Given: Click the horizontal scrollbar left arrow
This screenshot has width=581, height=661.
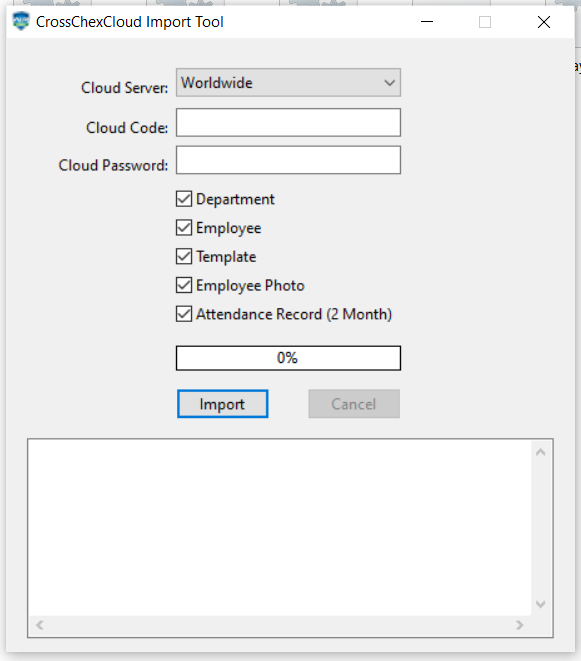Looking at the screenshot, I should point(40,625).
